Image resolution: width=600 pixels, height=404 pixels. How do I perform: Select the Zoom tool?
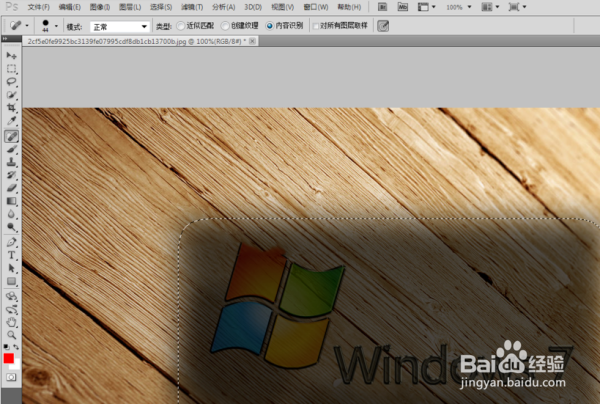11,335
